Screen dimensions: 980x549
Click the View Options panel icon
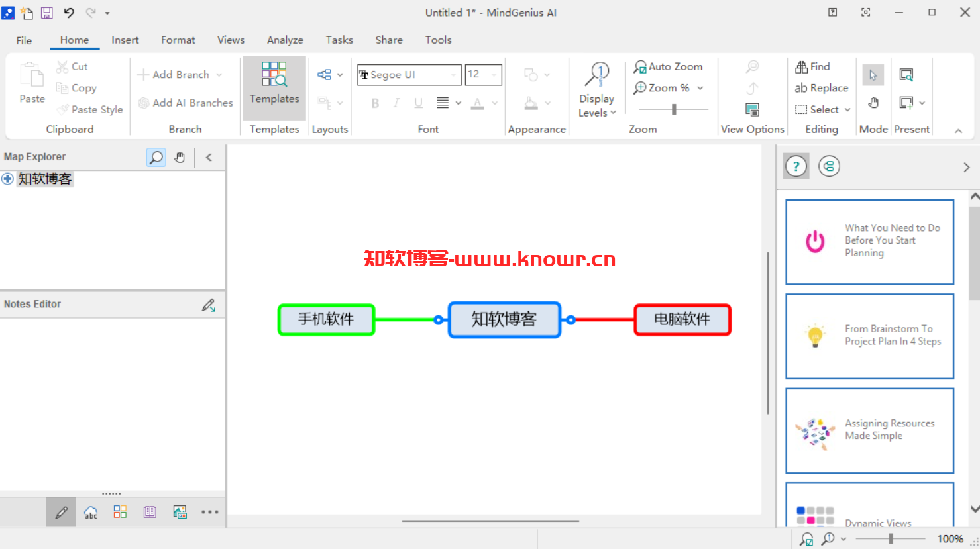[x=752, y=109]
